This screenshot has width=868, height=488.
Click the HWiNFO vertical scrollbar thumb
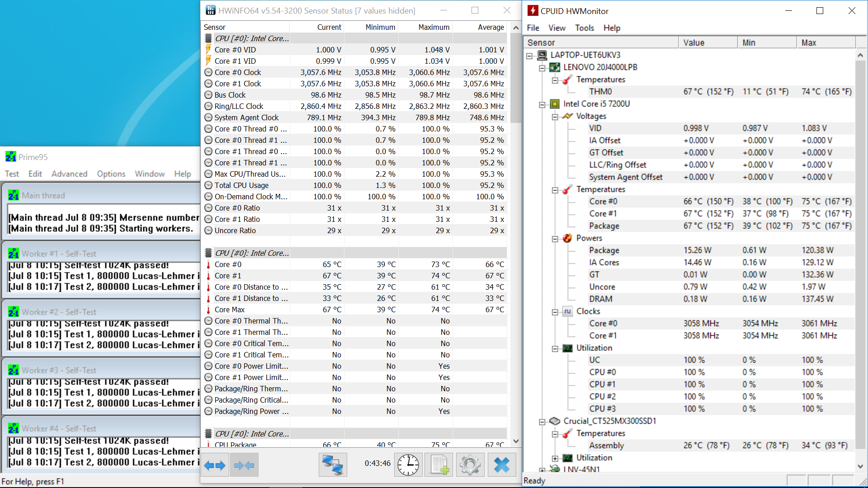[x=515, y=78]
